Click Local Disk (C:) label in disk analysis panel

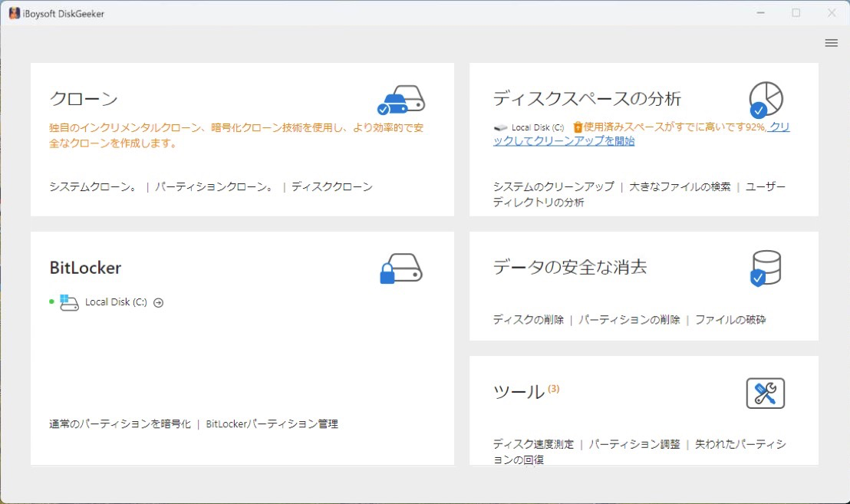pos(538,127)
